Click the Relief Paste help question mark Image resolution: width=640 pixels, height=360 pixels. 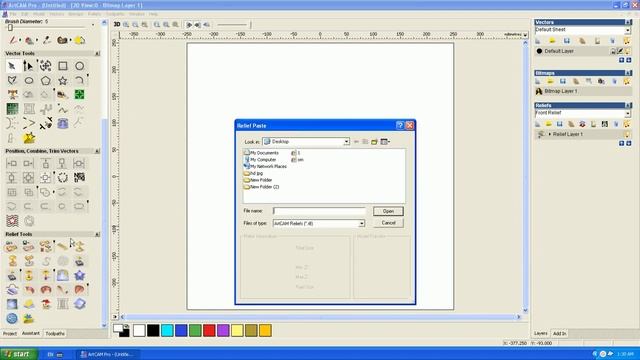400,125
